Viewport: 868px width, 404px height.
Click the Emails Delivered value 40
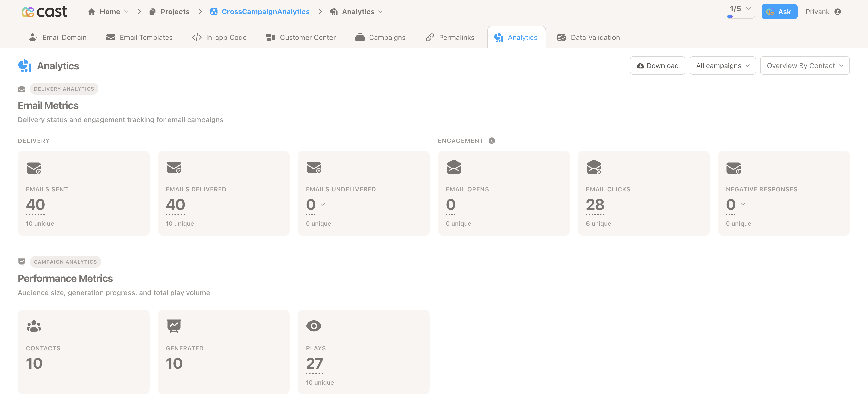coord(175,205)
